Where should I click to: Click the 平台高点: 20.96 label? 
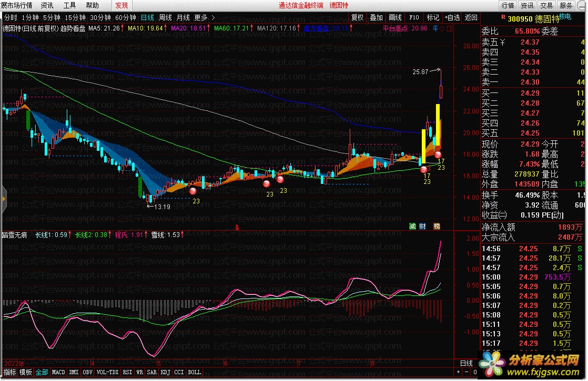tap(405, 28)
